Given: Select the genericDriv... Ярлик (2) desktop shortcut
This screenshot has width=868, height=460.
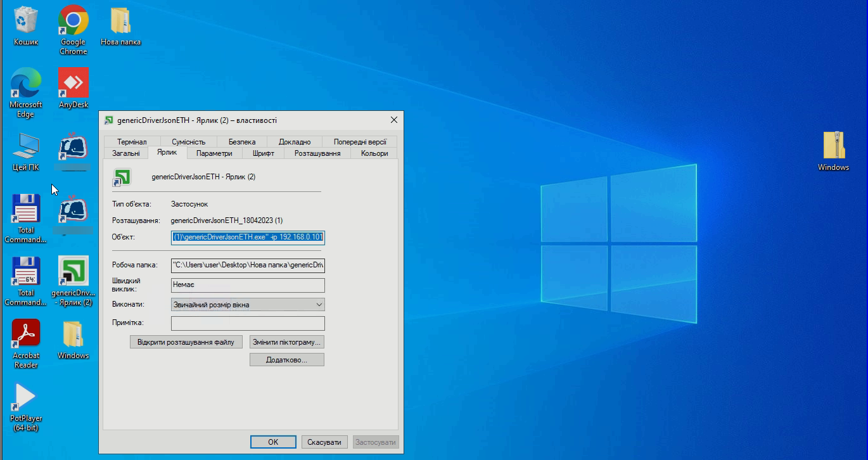Looking at the screenshot, I should click(x=73, y=272).
